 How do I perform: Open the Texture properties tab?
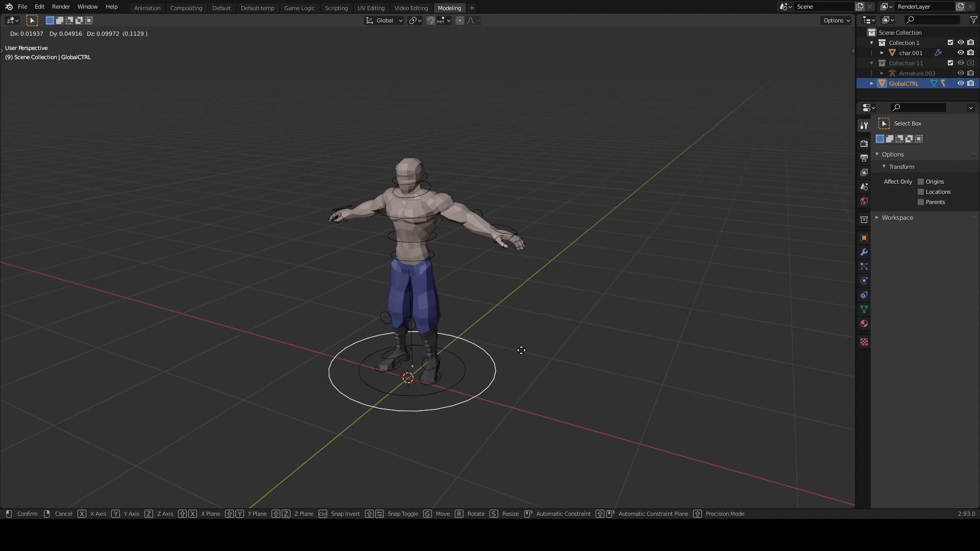864,342
